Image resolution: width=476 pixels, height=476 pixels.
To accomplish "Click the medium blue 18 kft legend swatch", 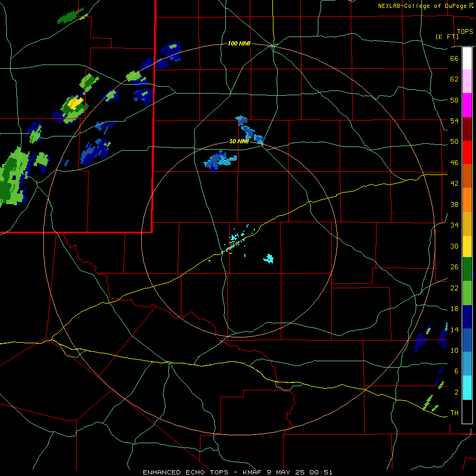I will [467, 340].
